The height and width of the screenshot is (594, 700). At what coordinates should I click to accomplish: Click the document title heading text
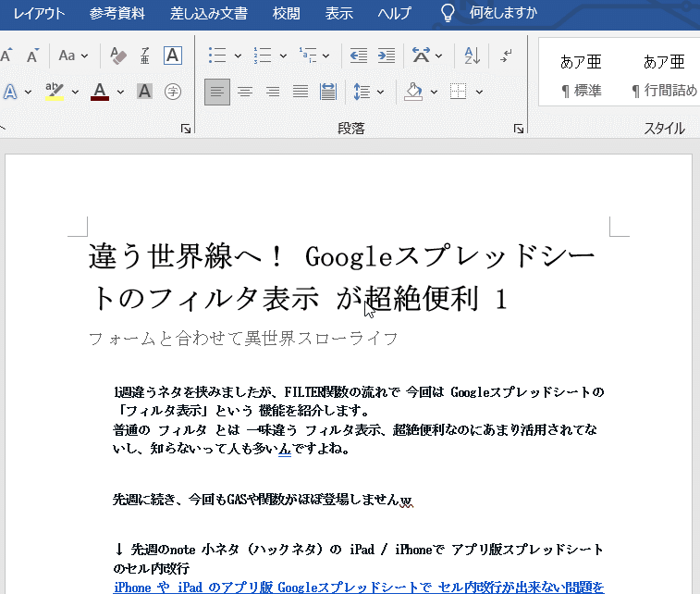[x=342, y=277]
